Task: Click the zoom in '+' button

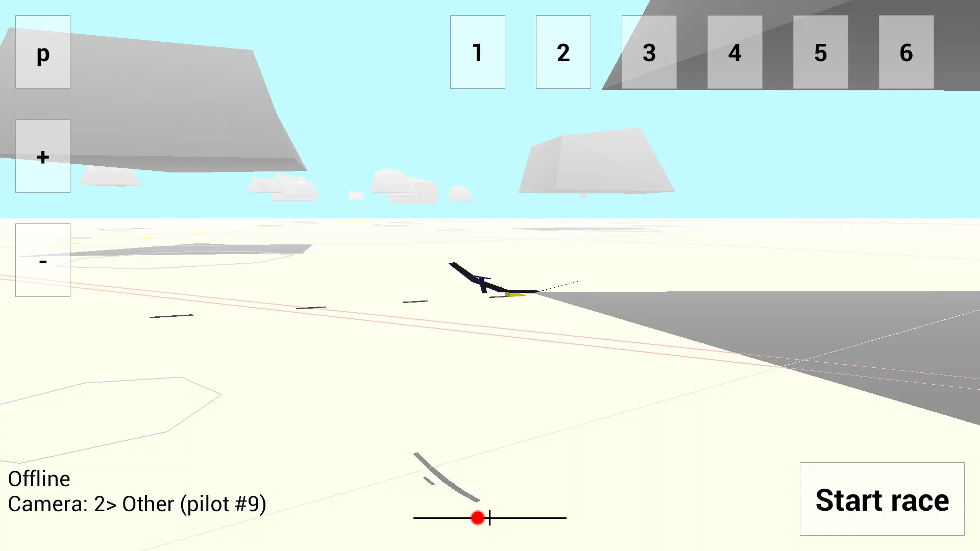Action: pyautogui.click(x=42, y=157)
